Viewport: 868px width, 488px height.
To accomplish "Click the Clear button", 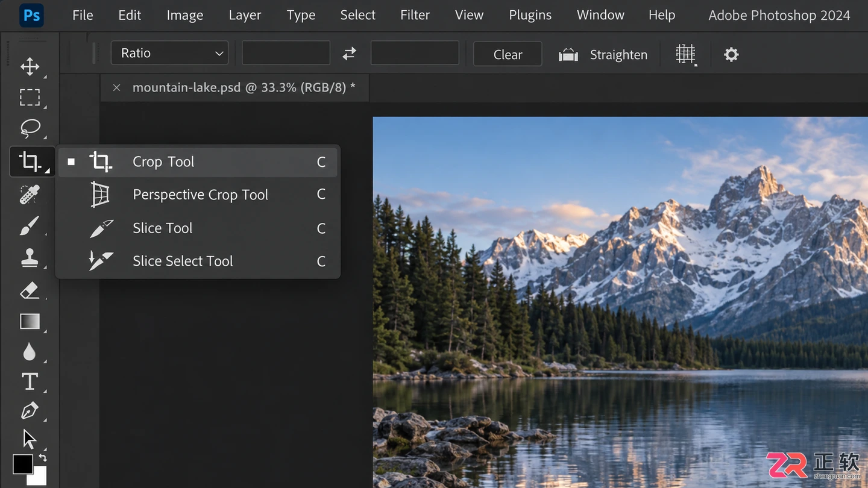I will click(x=508, y=54).
